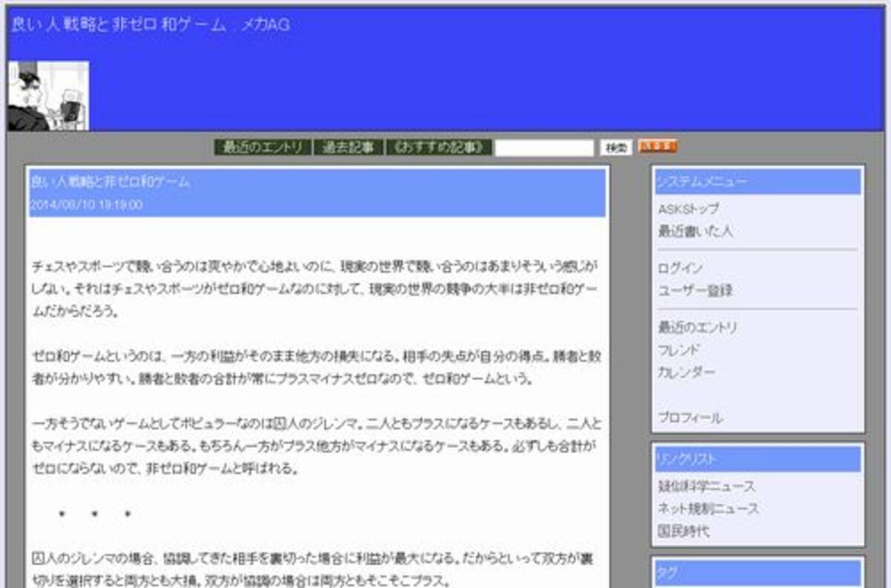Open the フレンド sidebar link
The image size is (891, 588).
(x=679, y=350)
